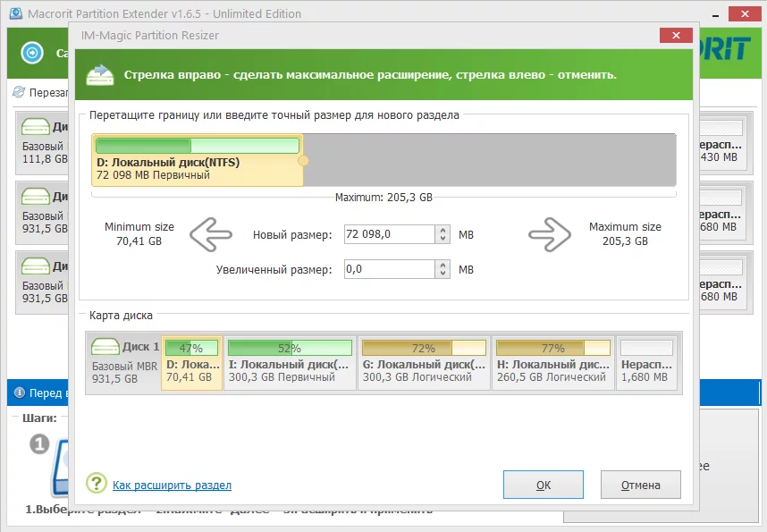Screen dimensions: 767x532
Task: Increase the "Увеличенный размер" value with up arrow
Action: tap(442, 265)
